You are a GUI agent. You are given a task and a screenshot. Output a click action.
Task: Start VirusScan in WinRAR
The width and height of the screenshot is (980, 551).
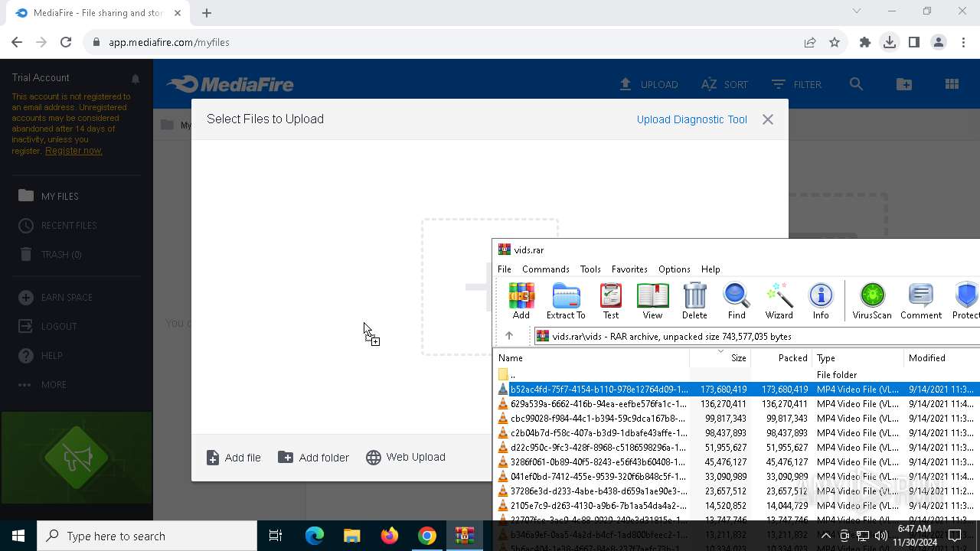[872, 301]
